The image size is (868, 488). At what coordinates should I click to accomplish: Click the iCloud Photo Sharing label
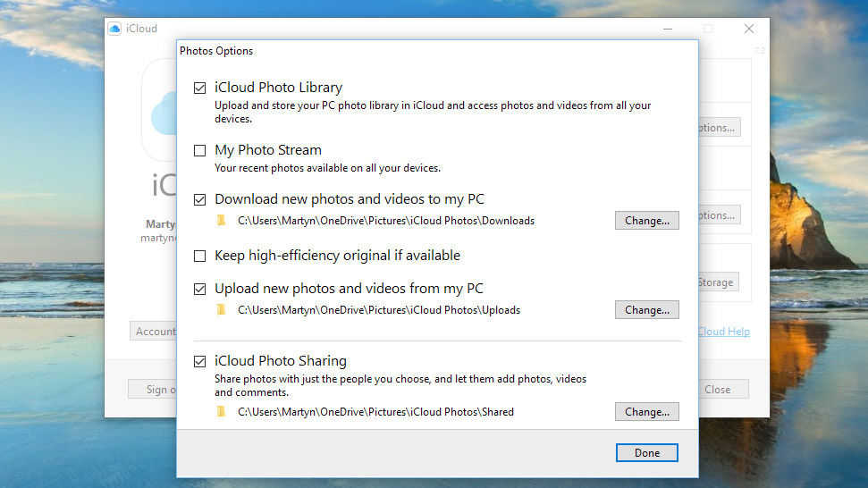[281, 361]
